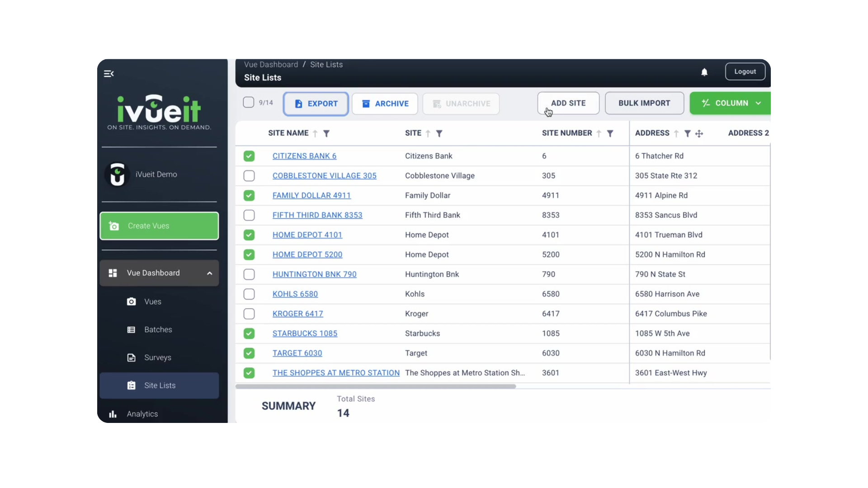Sort the Site Number column with its arrow
This screenshot has width=868, height=488.
[x=599, y=133]
